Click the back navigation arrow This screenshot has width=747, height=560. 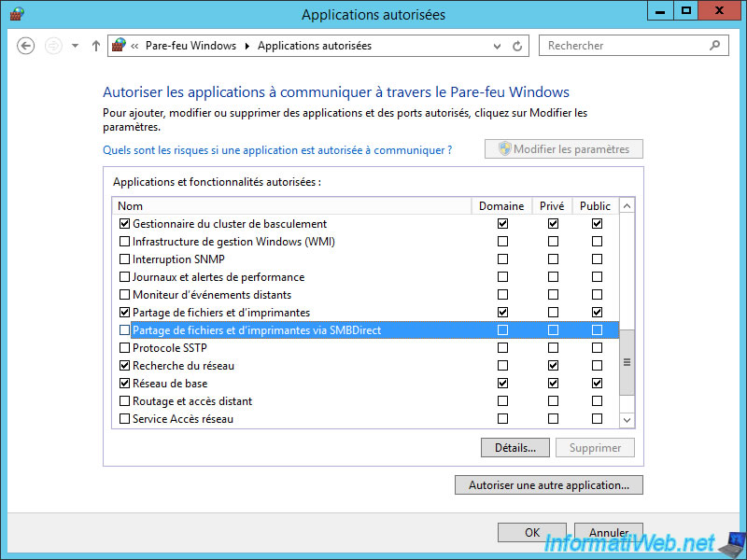click(x=26, y=46)
